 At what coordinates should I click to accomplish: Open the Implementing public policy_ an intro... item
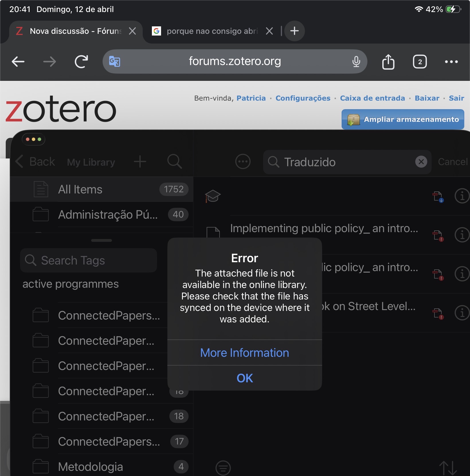pos(324,228)
